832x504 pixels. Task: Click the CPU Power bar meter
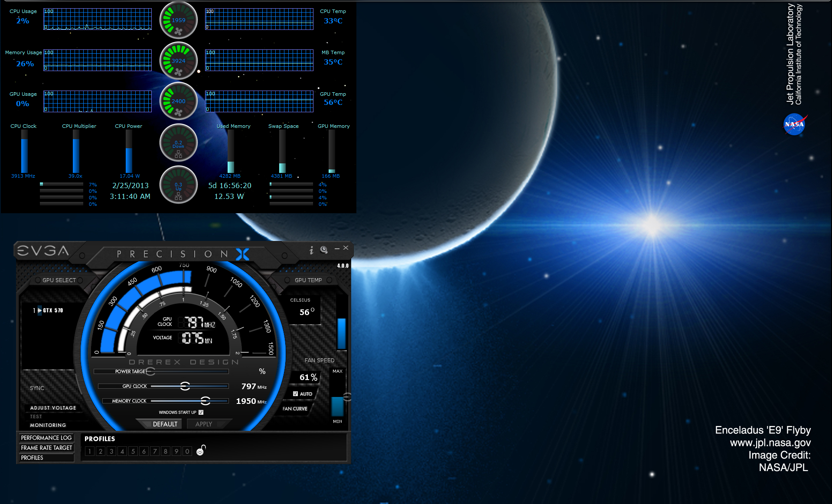click(129, 151)
